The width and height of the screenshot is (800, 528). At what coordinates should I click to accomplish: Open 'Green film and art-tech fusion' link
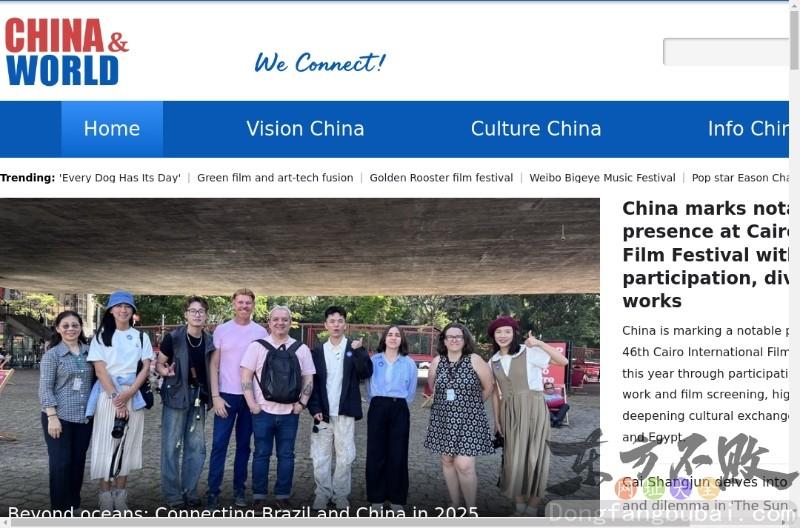pos(275,178)
